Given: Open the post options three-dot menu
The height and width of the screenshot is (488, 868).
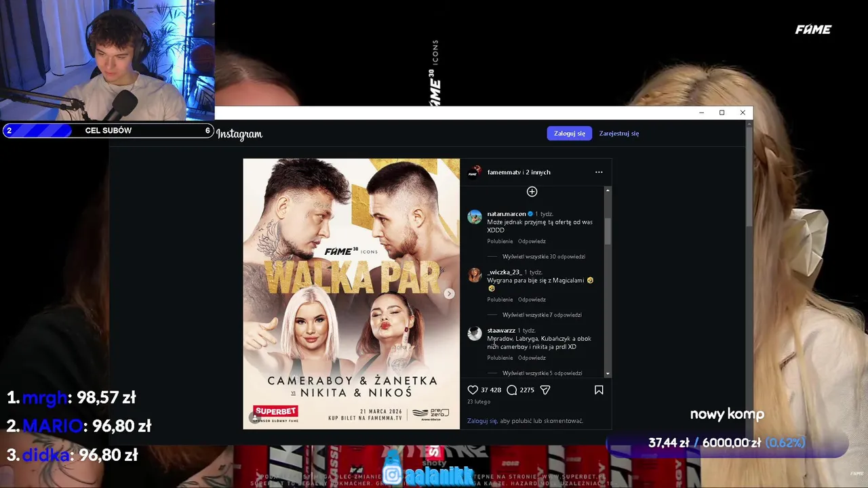Looking at the screenshot, I should [599, 172].
